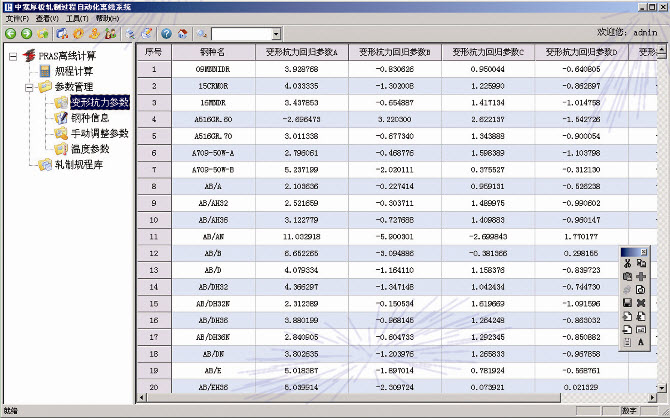The width and height of the screenshot is (670, 418).
Task: Click the floppy disk save icon in palette
Action: pyautogui.click(x=627, y=302)
